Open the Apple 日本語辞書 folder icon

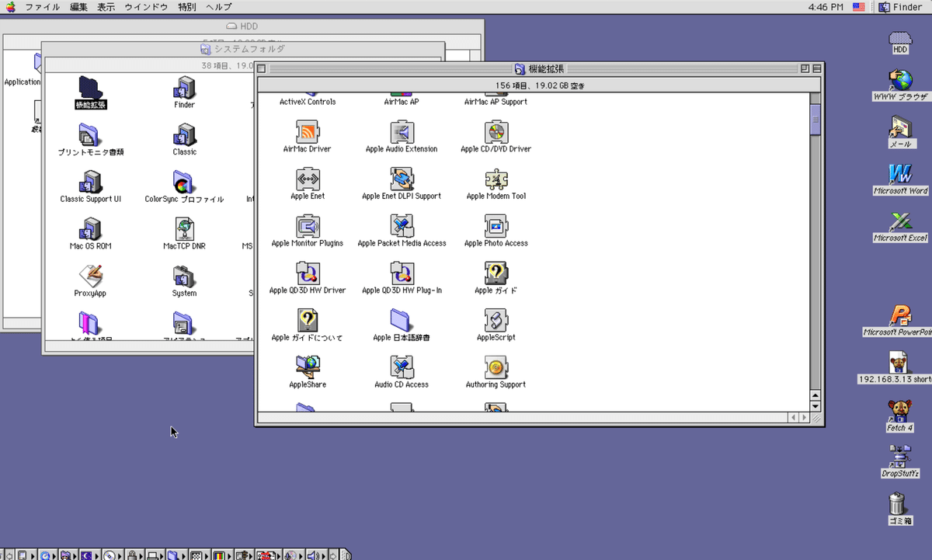(402, 321)
